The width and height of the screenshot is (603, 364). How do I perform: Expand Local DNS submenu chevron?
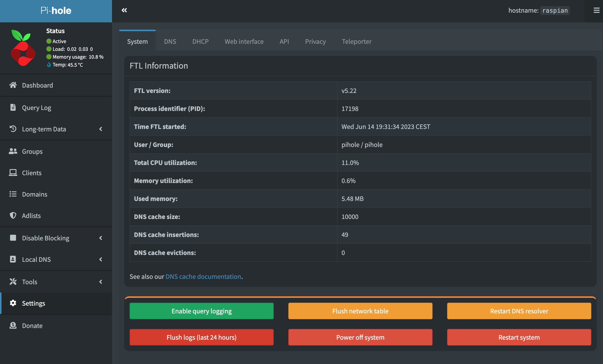[101, 259]
